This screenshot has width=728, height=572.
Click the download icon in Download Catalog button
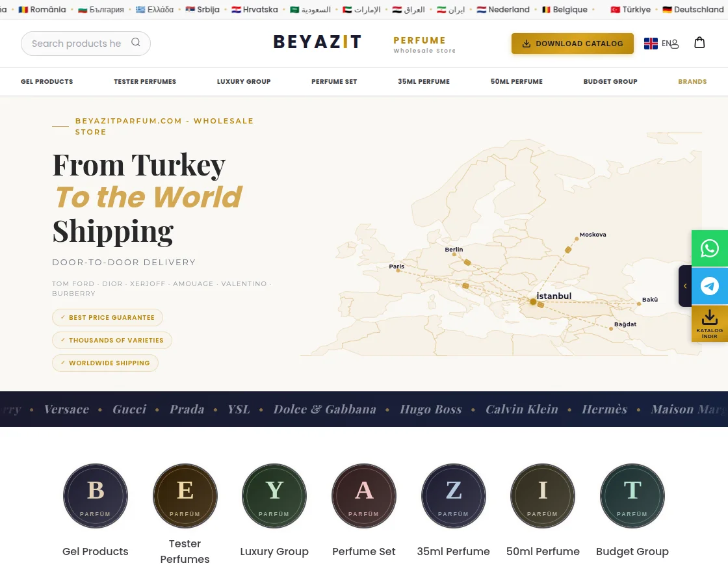[526, 44]
